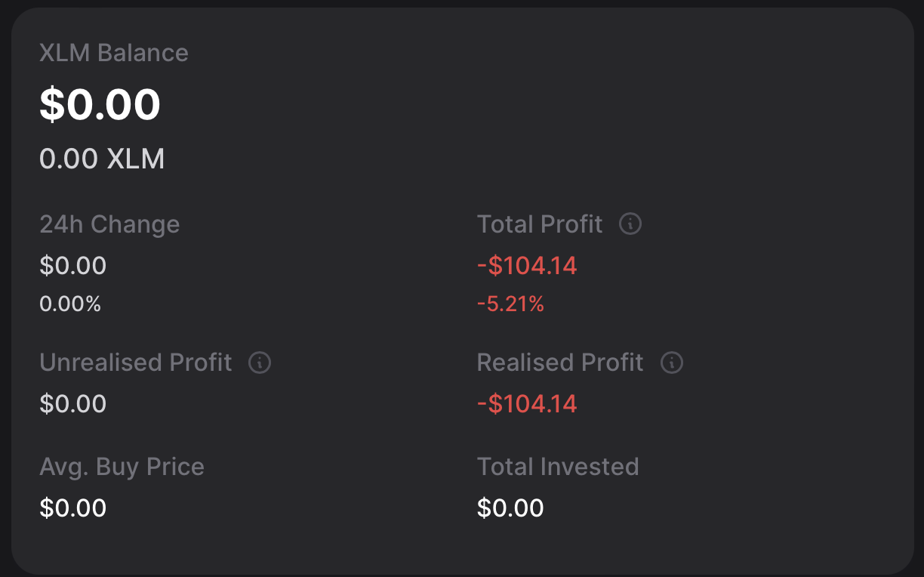This screenshot has width=924, height=577.
Task: Click the info icon next to Realised Profit
Action: pos(672,363)
